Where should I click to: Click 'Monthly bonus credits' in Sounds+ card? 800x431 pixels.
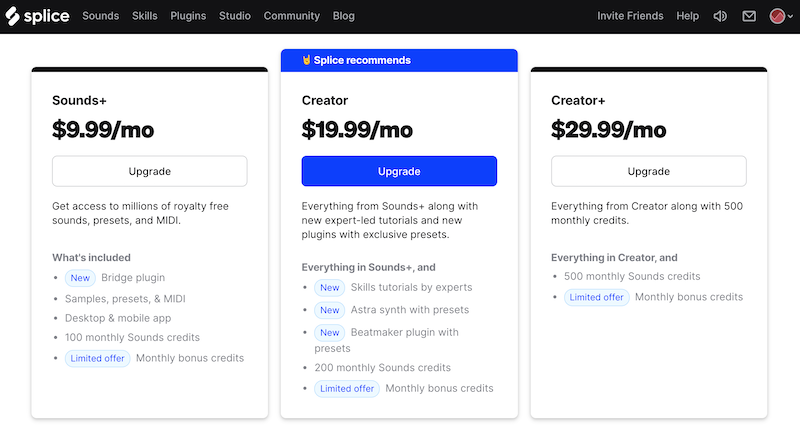click(190, 358)
